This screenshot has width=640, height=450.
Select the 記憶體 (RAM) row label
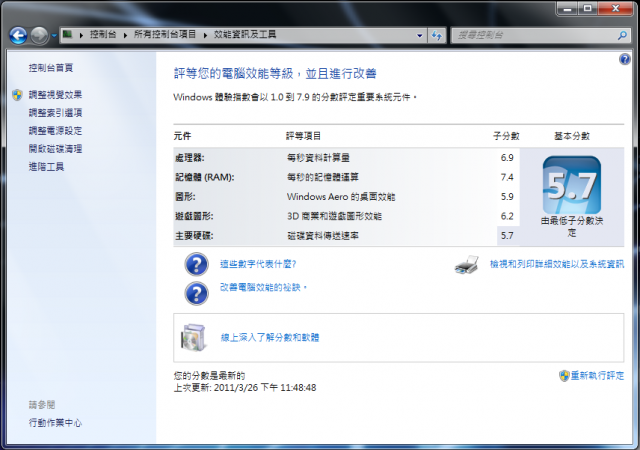(x=204, y=177)
